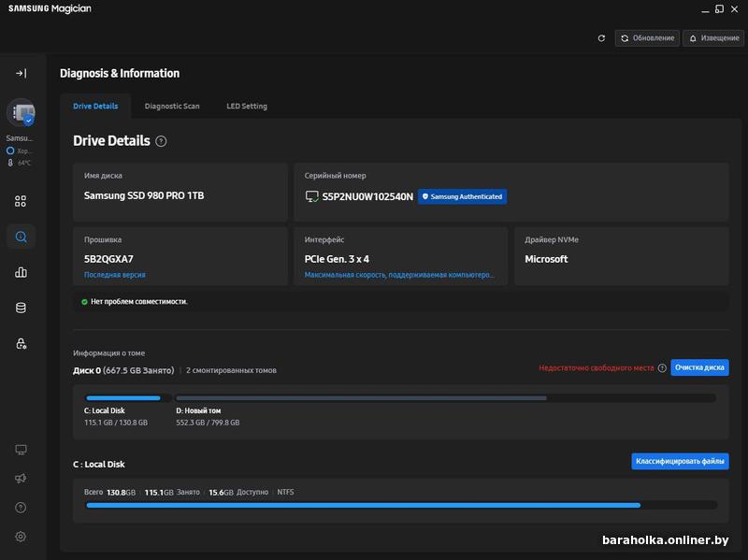Open the dashboard grid icon in sidebar
748x560 pixels.
pyautogui.click(x=21, y=201)
